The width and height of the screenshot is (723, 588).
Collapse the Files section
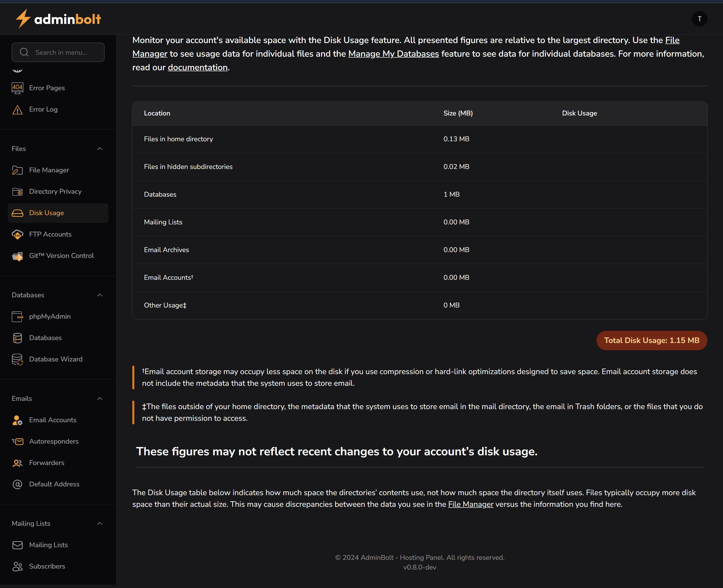99,148
